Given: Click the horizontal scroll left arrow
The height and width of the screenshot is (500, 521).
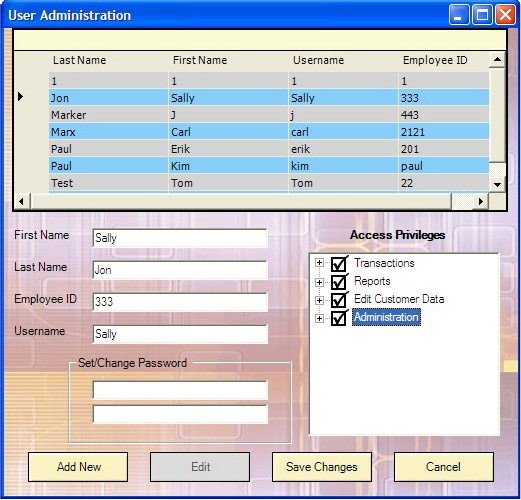Looking at the screenshot, I should point(22,201).
